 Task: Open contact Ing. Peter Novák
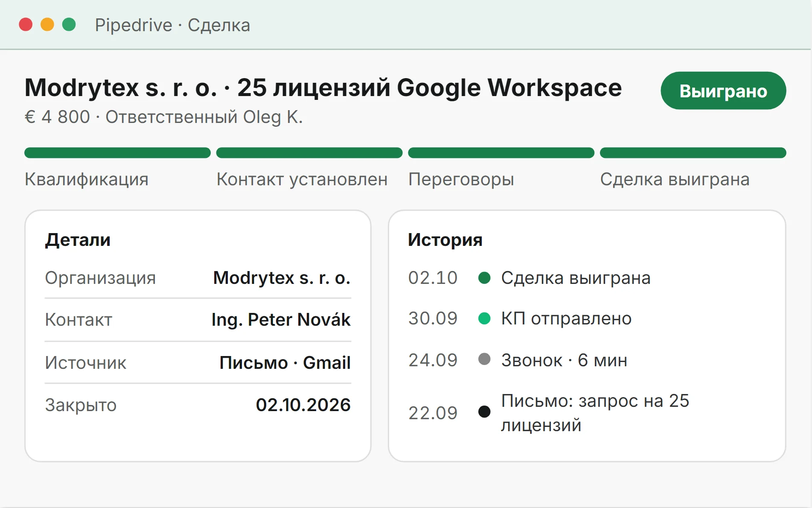[x=281, y=320]
